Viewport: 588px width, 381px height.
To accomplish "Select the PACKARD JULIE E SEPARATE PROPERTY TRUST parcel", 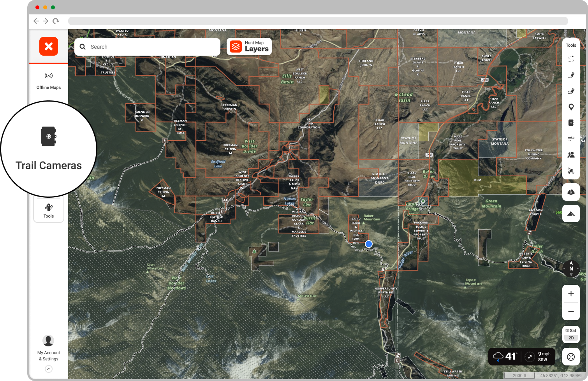I will pos(421,230).
